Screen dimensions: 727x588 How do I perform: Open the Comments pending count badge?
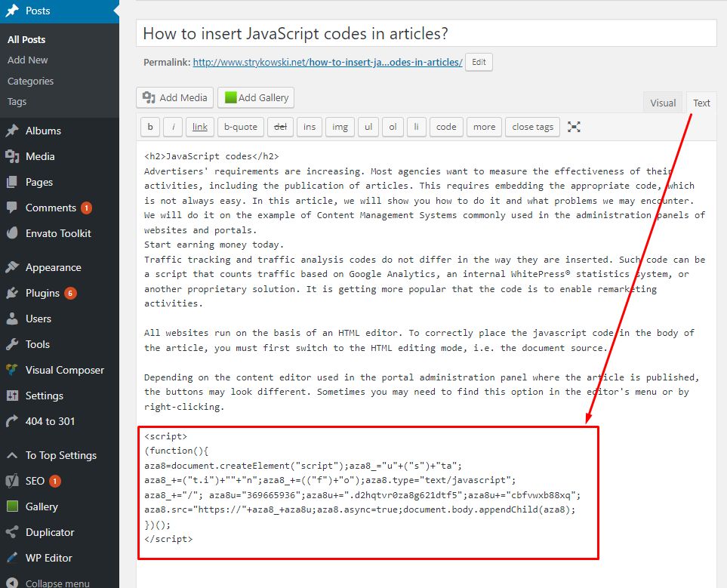(86, 208)
